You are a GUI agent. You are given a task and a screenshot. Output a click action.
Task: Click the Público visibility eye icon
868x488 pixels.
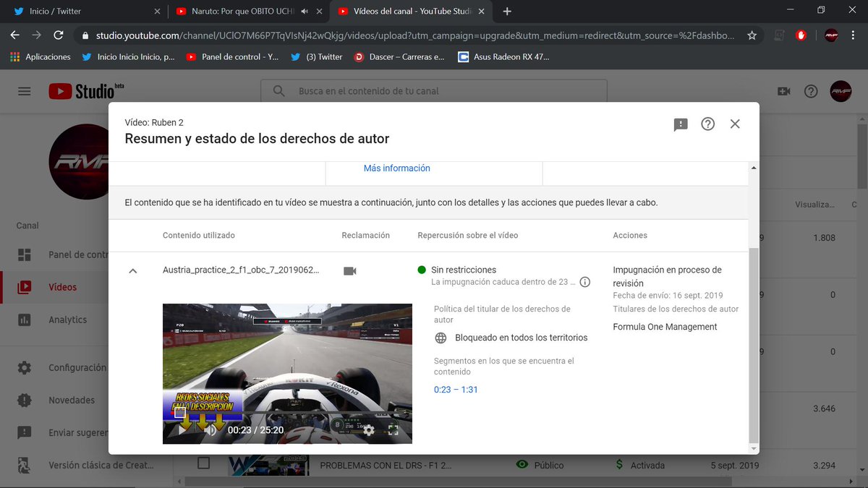coord(522,464)
